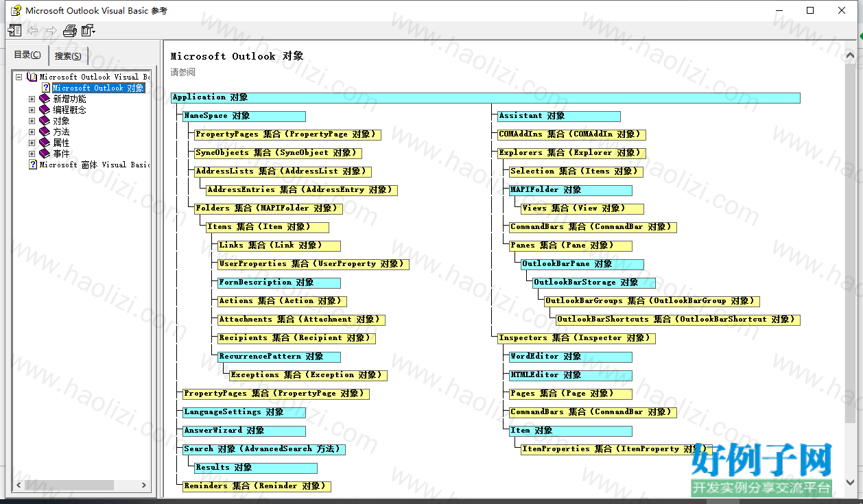Click the Inspectors 集合 box
The height and width of the screenshot is (504, 863).
click(x=576, y=338)
